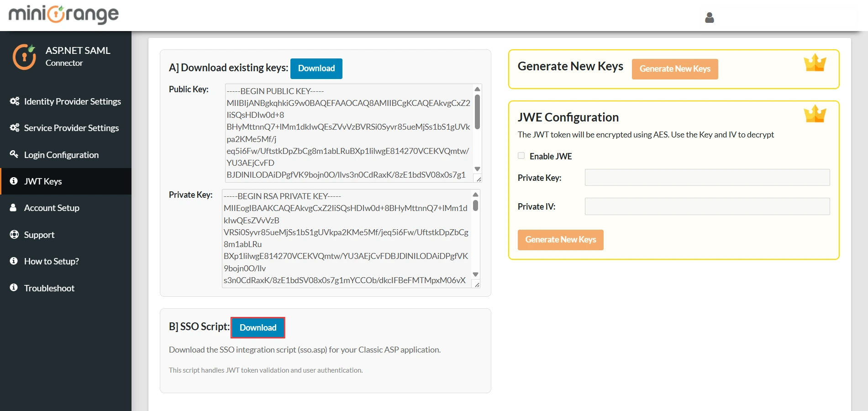Click the gears icon beside Identity Provider Settings
Image resolution: width=868 pixels, height=411 pixels.
coord(15,101)
